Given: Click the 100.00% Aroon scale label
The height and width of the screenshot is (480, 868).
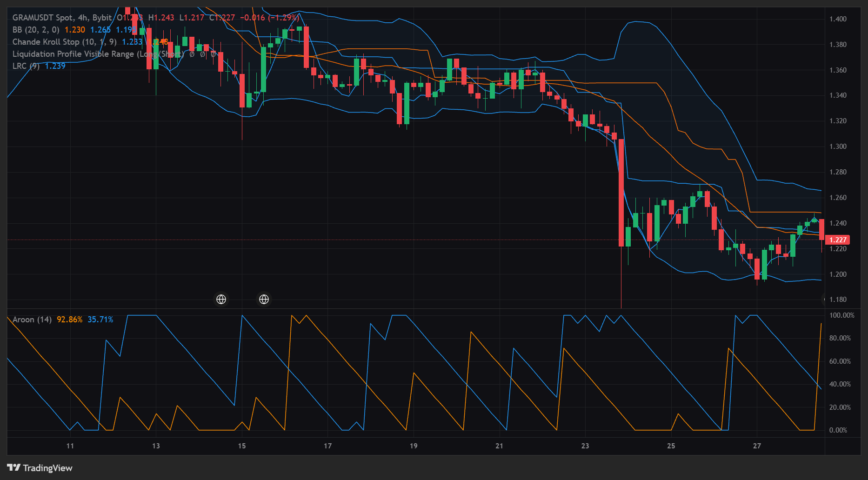Looking at the screenshot, I should pos(842,315).
